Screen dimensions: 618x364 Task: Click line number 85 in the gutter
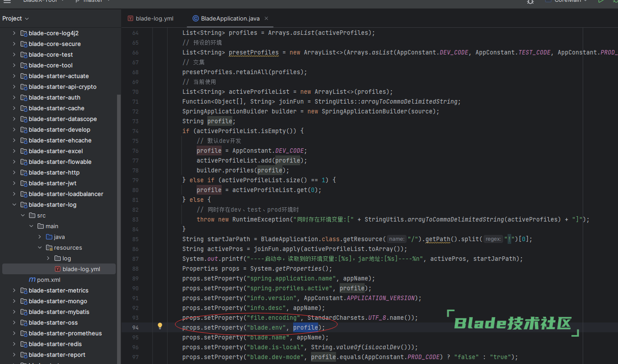click(135, 239)
